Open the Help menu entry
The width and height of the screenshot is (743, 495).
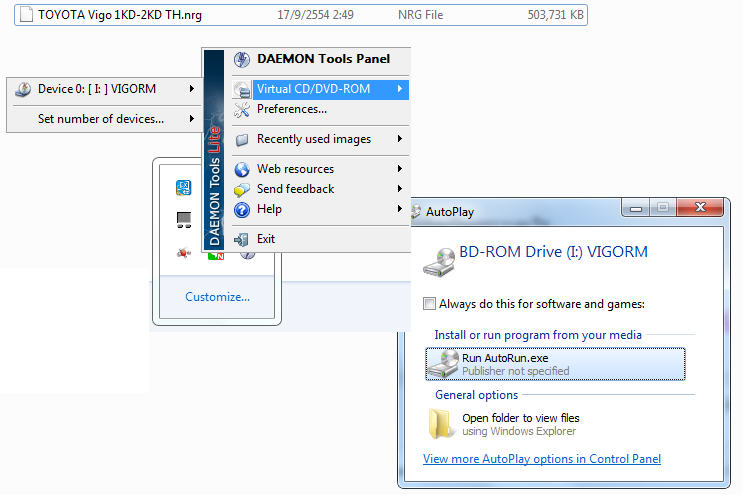point(321,209)
